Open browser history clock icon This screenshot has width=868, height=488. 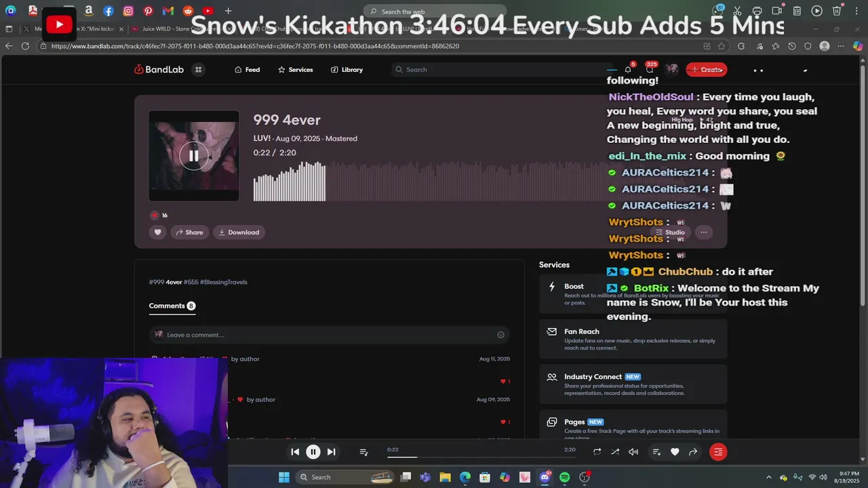791,46
